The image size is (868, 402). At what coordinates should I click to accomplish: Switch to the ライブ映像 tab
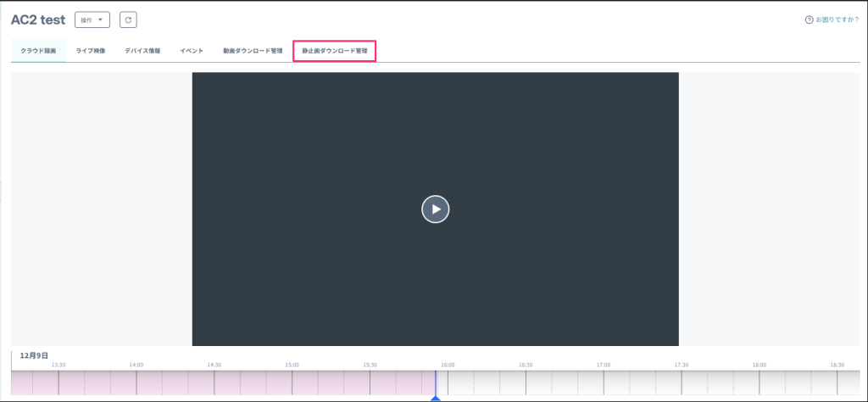click(x=91, y=51)
